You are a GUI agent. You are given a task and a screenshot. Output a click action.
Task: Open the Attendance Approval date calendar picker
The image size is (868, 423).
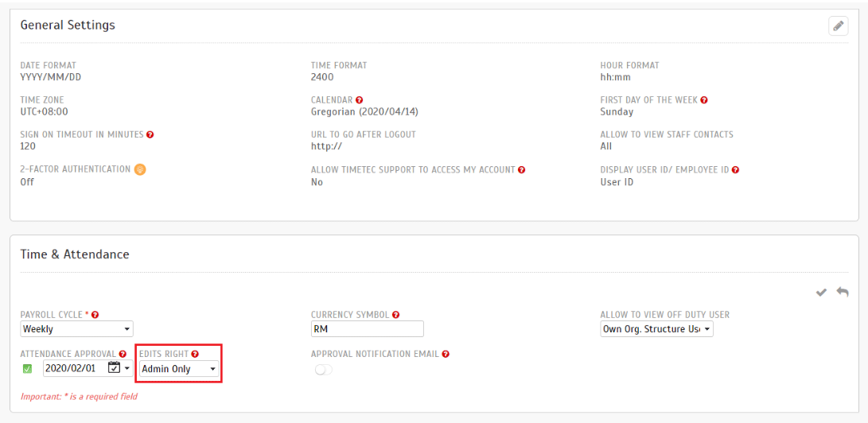114,368
